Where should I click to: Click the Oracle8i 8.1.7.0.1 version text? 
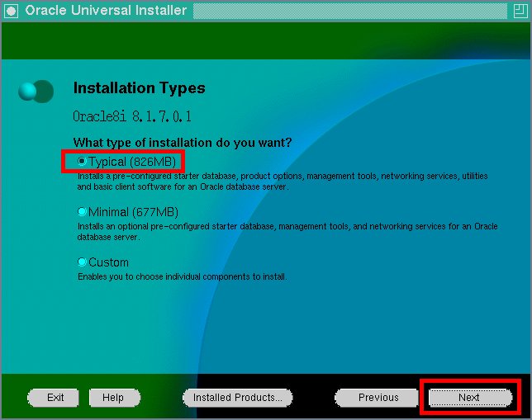pyautogui.click(x=132, y=116)
